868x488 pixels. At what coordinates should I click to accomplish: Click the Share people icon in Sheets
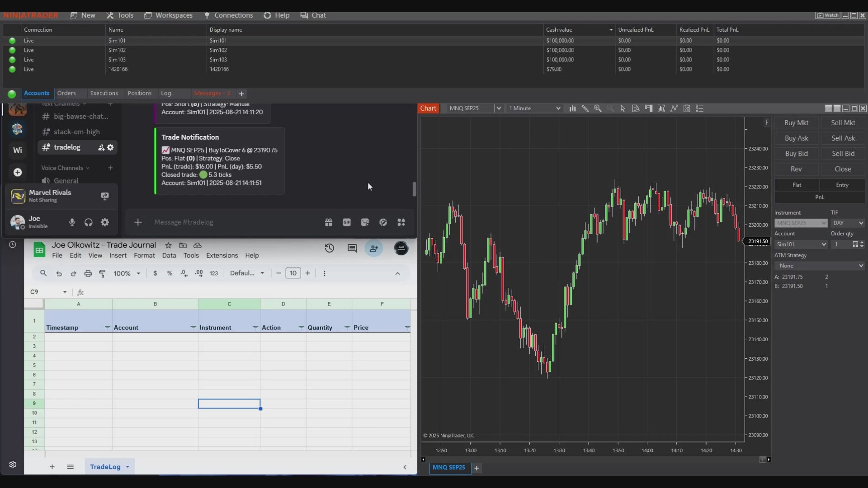click(x=374, y=248)
